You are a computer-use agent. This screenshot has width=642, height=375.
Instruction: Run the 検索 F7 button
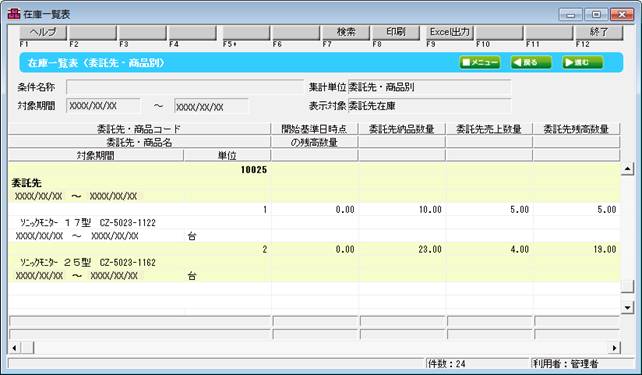coord(346,32)
